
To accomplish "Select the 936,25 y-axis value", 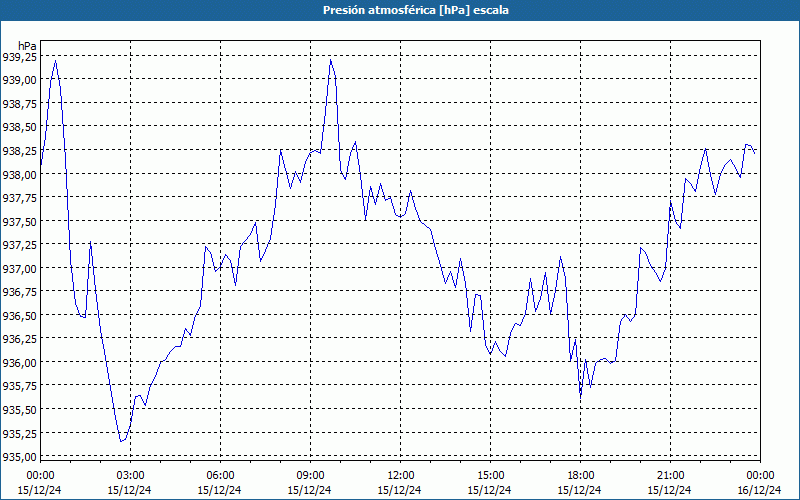I will [19, 339].
